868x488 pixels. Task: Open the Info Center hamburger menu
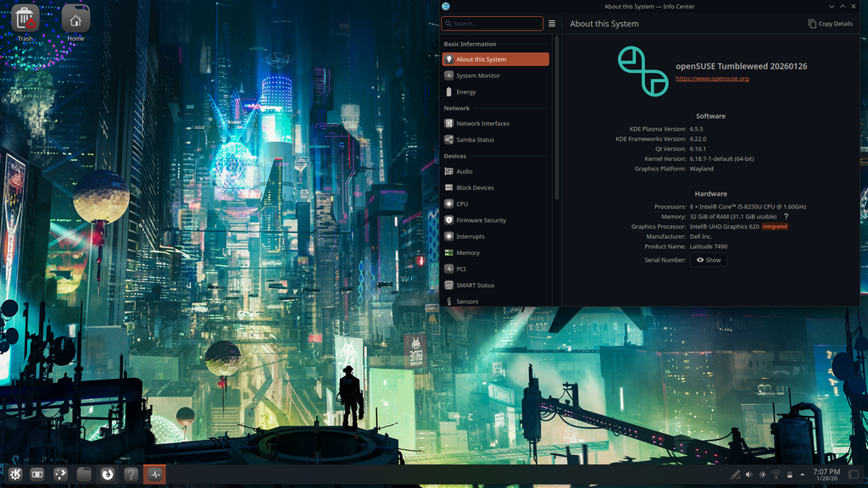coord(551,23)
